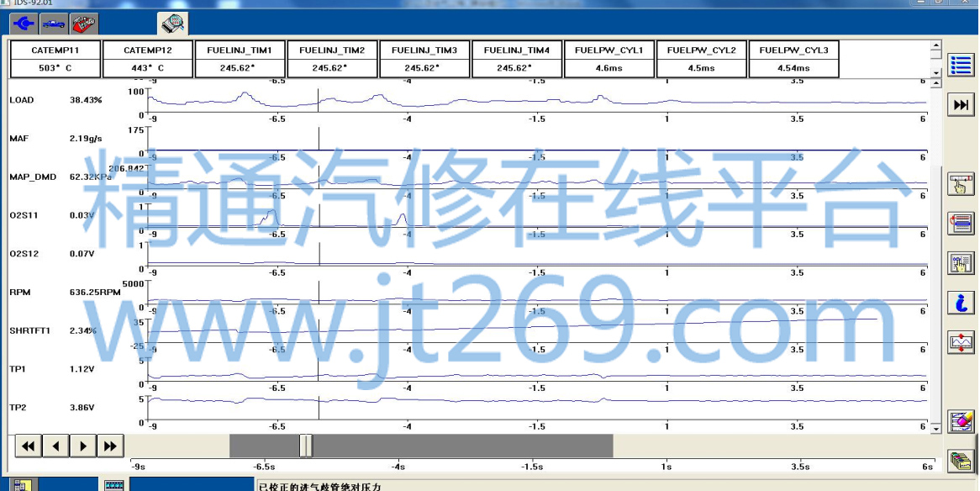Screen dimensions: 980x491
Task: Select the CATEMP11 parameter box
Action: coord(55,60)
